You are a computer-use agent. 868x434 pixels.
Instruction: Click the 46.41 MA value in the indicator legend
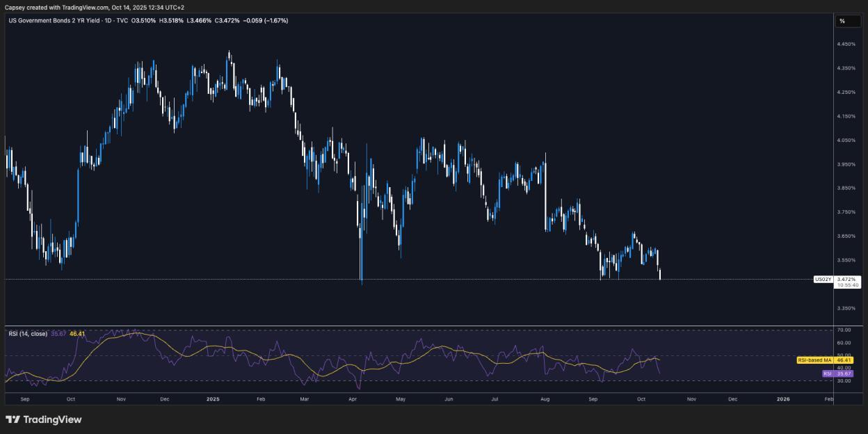[77, 332]
